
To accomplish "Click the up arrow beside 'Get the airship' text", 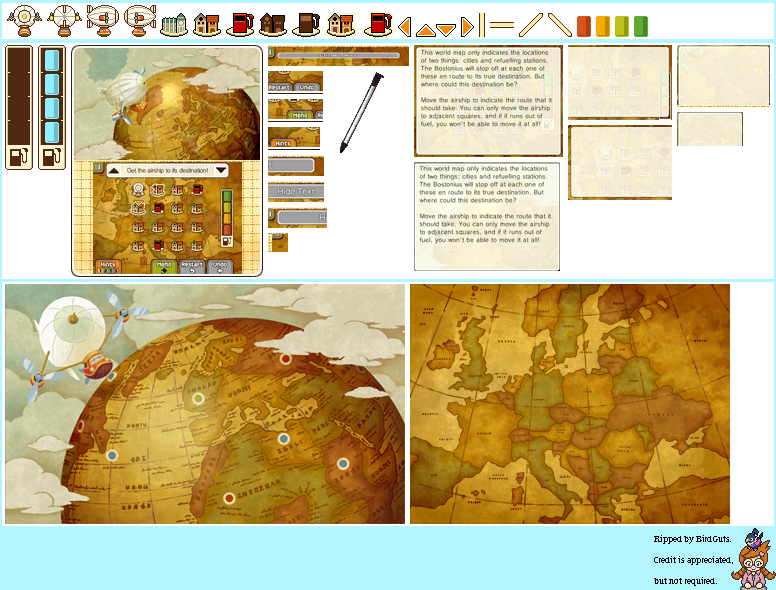I will coord(114,171).
